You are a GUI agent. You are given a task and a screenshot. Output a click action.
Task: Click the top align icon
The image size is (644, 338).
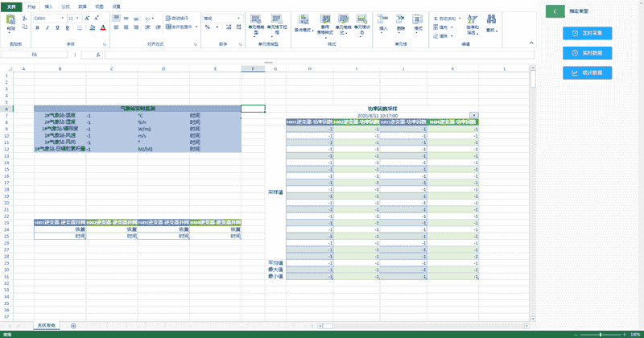pyautogui.click(x=116, y=18)
